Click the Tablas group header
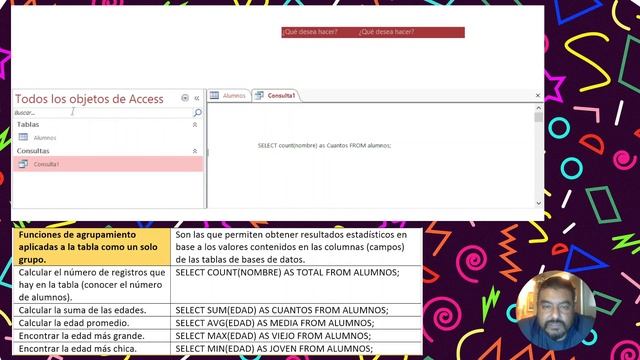The image size is (640, 360). point(108,124)
